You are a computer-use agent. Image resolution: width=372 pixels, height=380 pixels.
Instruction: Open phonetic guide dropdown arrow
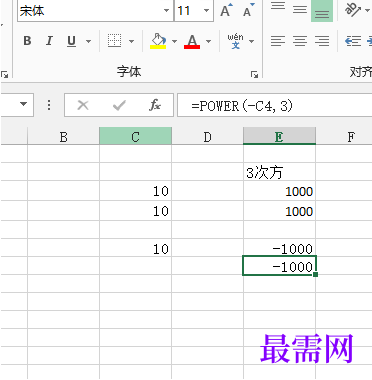[251, 41]
